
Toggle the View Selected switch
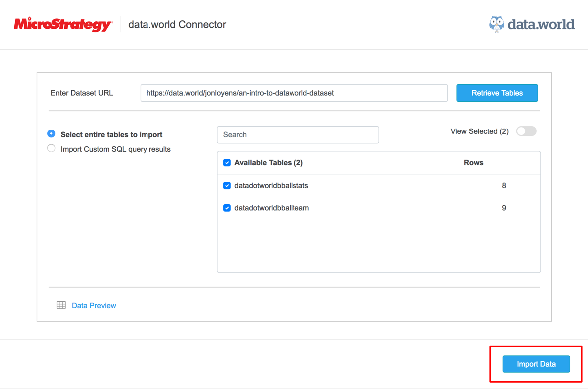526,131
